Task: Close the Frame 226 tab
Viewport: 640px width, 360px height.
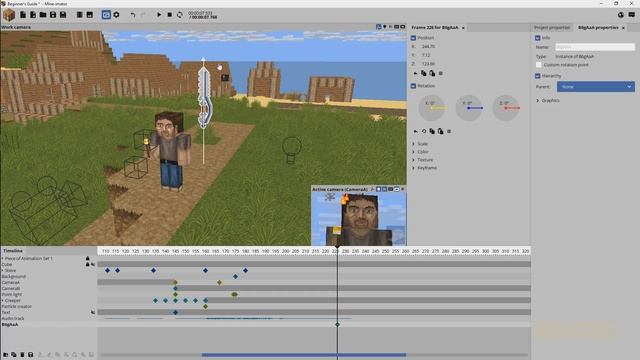Action: (463, 28)
